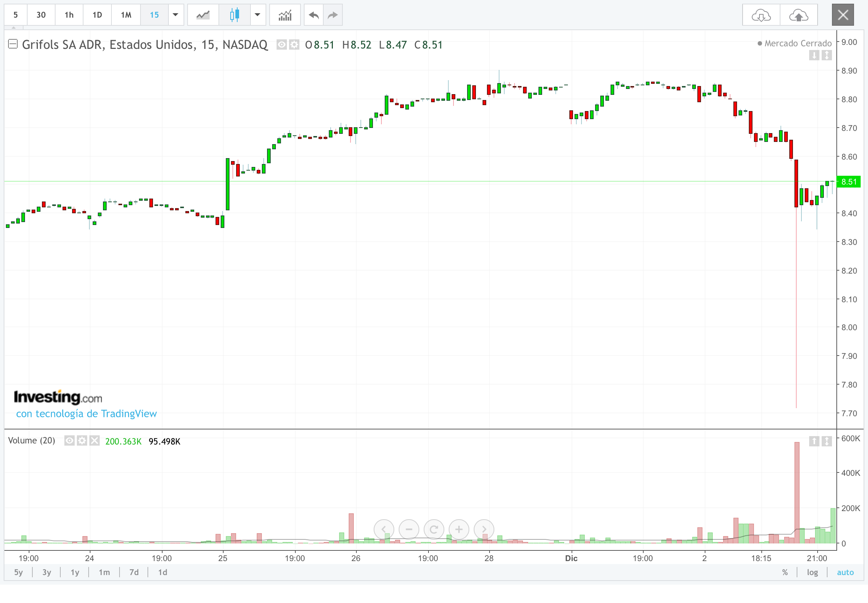Enable logarithmic scale
This screenshot has width=868, height=603.
(812, 572)
